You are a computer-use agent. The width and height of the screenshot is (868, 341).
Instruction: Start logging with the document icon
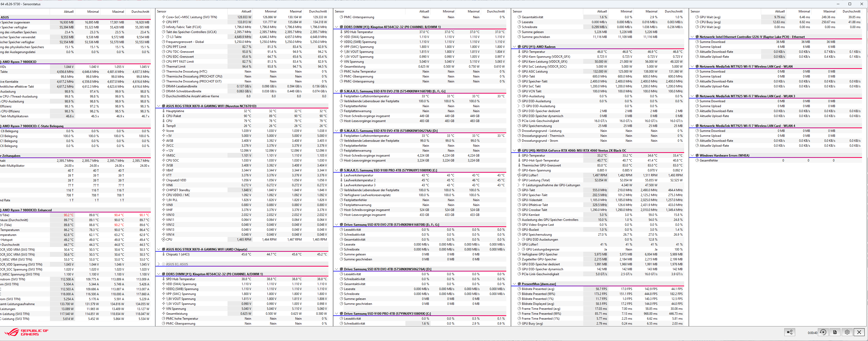835,332
